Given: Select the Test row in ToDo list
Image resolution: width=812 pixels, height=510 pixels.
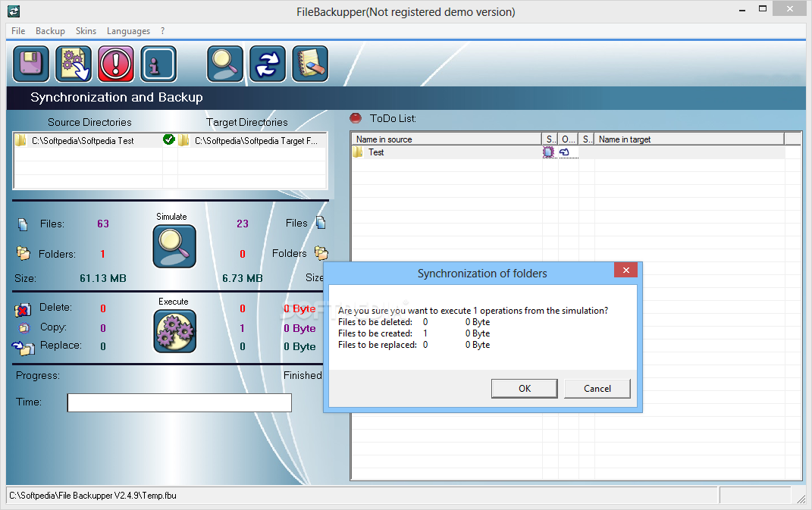Looking at the screenshot, I should [569, 152].
